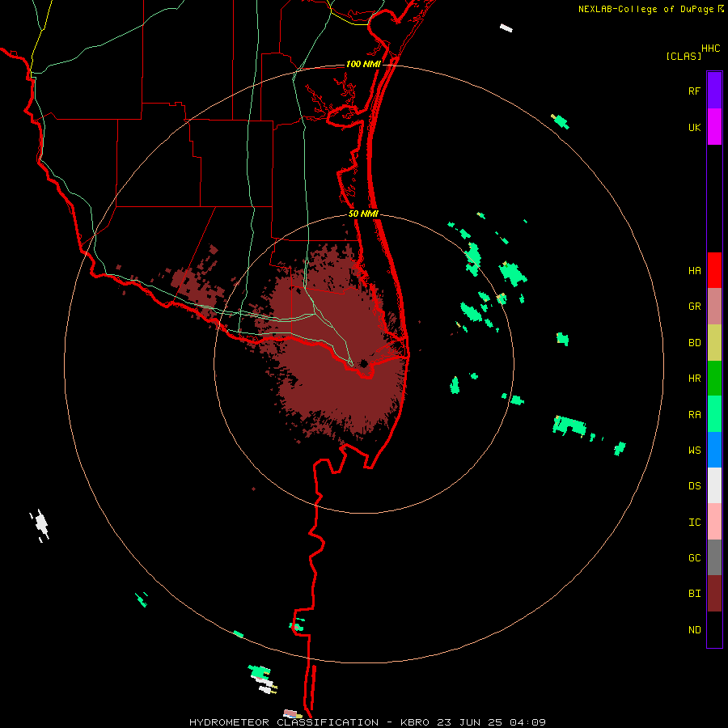Click the HR legend label
This screenshot has width=728, height=728.
click(694, 379)
